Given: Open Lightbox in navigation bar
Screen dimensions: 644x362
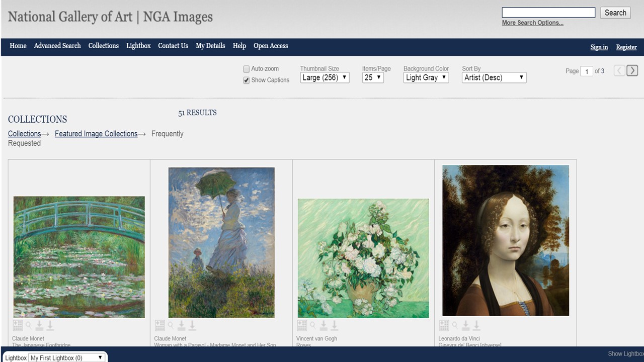Looking at the screenshot, I should (138, 46).
